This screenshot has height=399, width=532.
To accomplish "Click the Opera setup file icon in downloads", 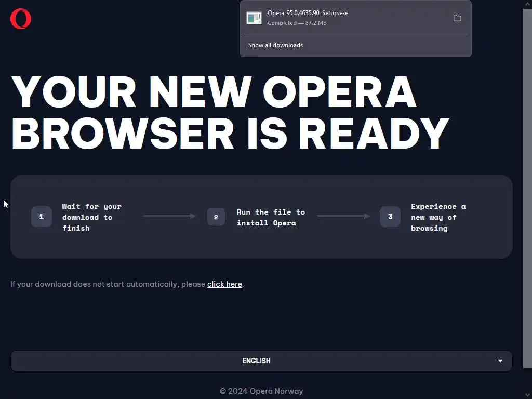I will (x=254, y=18).
